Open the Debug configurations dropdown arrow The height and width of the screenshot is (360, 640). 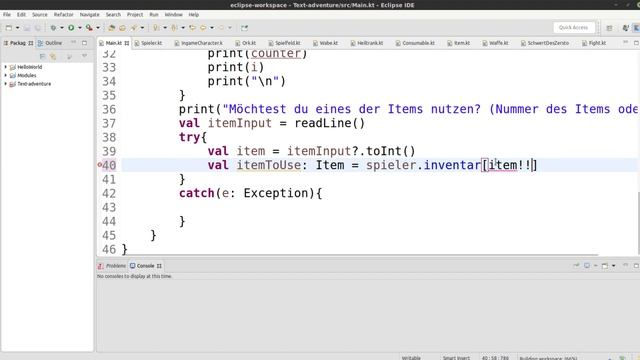coord(62,28)
